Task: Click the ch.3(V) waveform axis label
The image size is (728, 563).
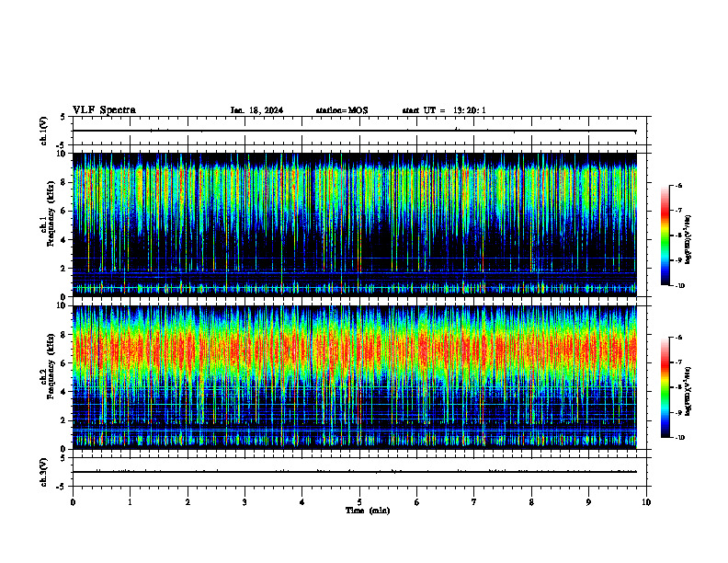Action: pyautogui.click(x=44, y=472)
